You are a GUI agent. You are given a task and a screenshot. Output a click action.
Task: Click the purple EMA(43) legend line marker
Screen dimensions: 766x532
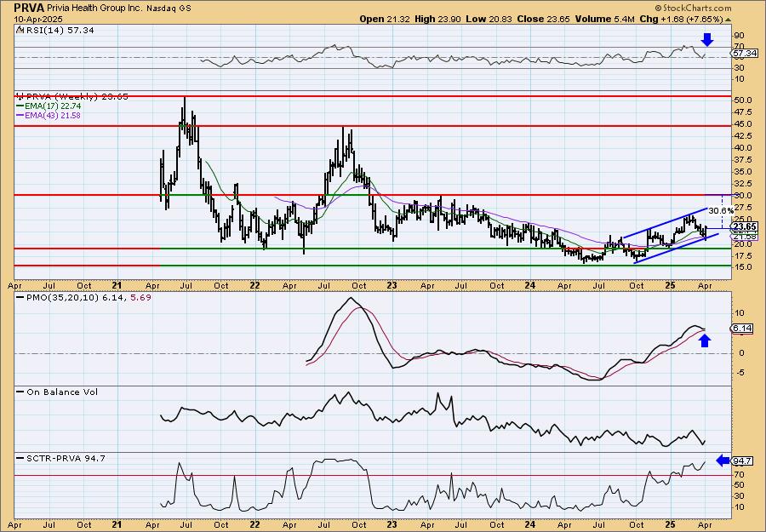pos(20,116)
